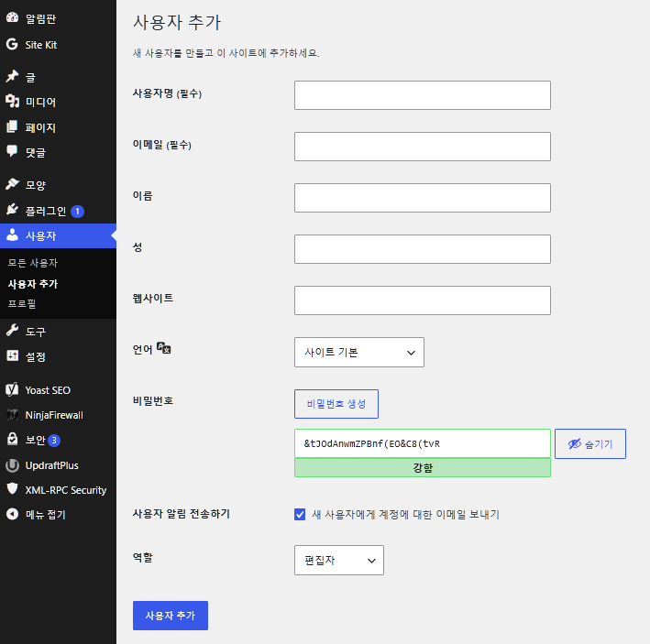
Task: Click the blue 사용자 추가 submit button
Action: (x=171, y=616)
